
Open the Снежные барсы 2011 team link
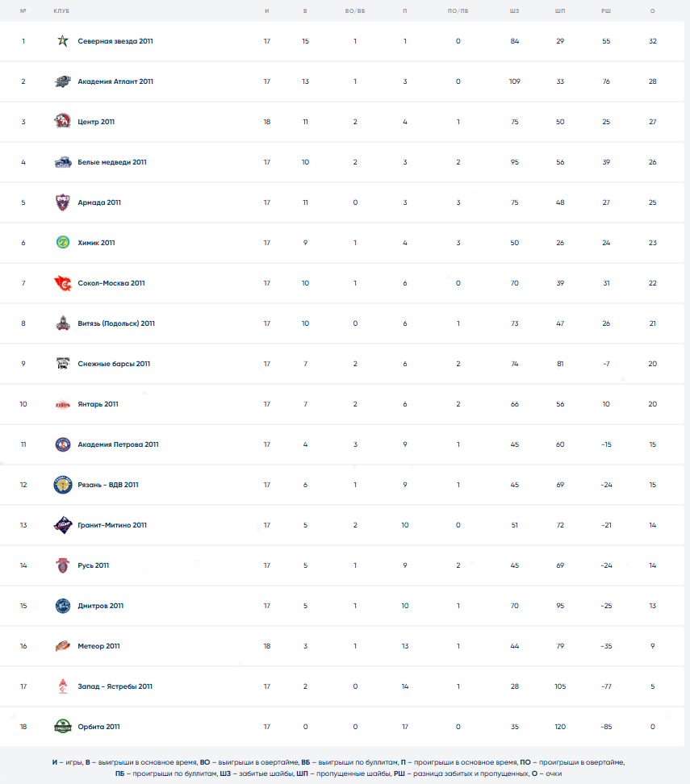point(114,364)
